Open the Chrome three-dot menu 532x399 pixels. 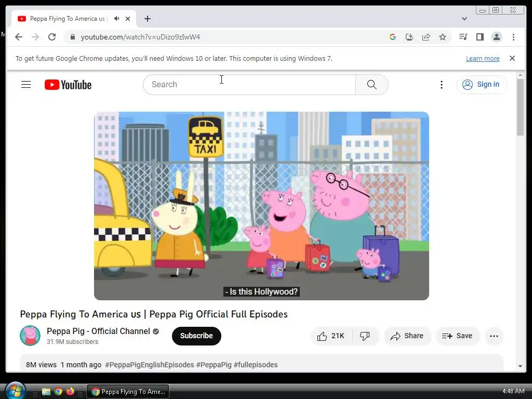tap(513, 37)
